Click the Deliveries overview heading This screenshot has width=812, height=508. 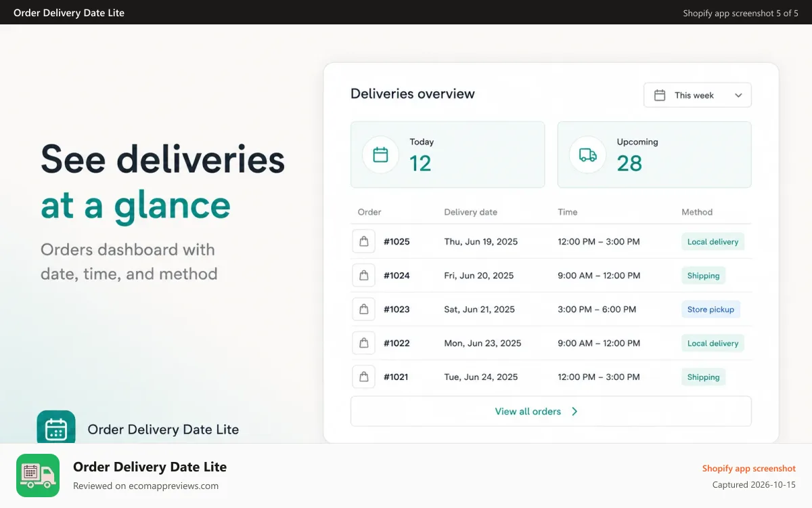pos(413,94)
